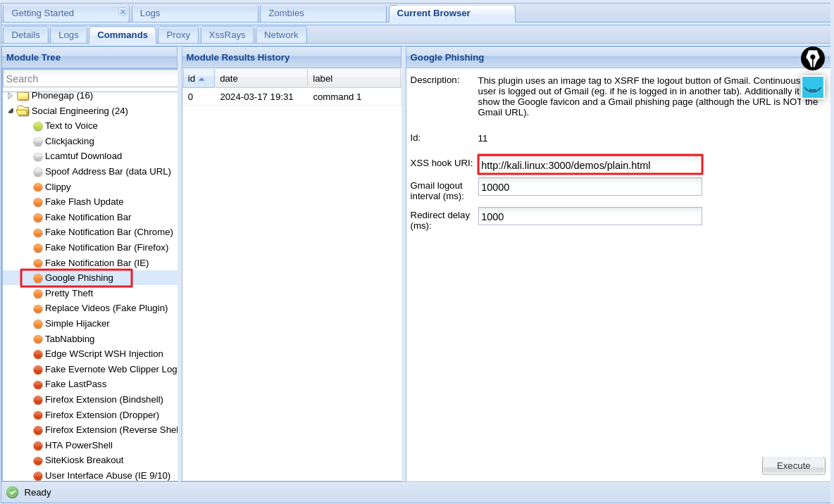834x504 pixels.
Task: Click the Execute button
Action: pos(794,466)
